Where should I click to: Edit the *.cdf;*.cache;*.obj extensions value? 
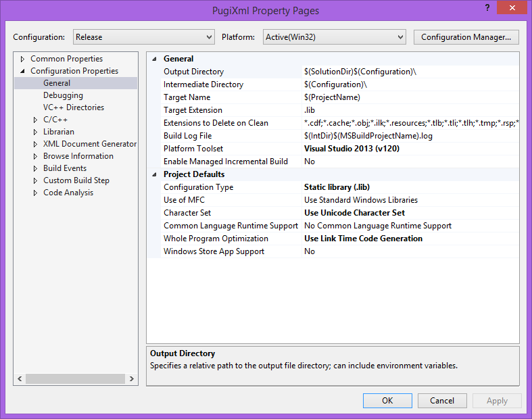(x=410, y=123)
